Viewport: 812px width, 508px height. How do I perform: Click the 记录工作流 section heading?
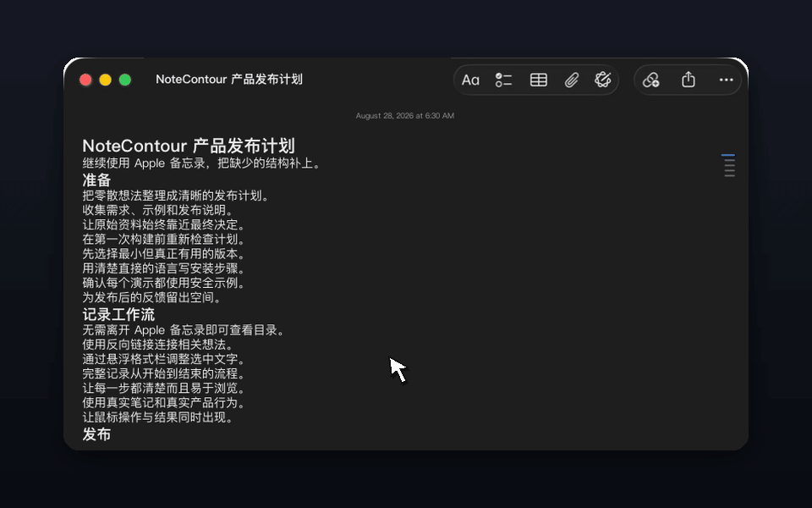tap(118, 314)
